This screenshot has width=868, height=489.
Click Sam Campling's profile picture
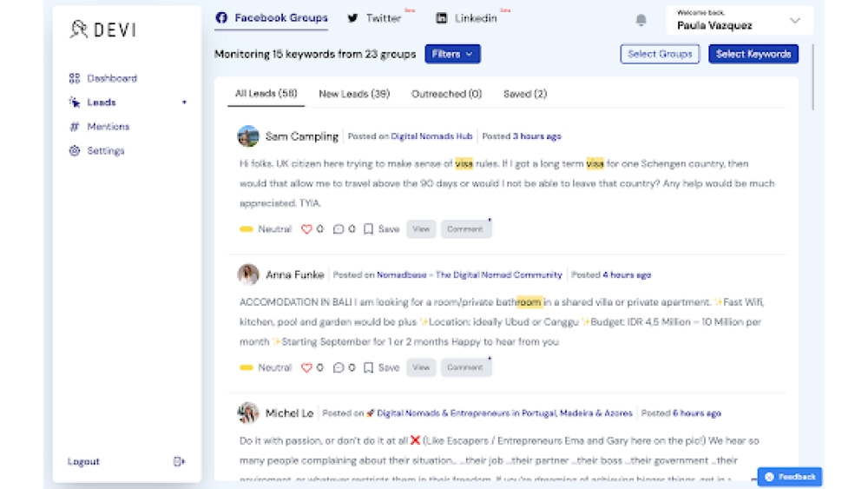tap(248, 136)
